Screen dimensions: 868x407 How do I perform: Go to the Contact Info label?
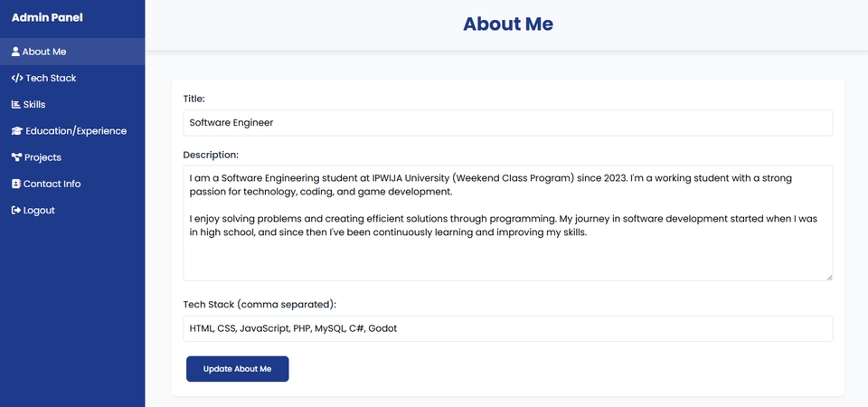click(52, 184)
